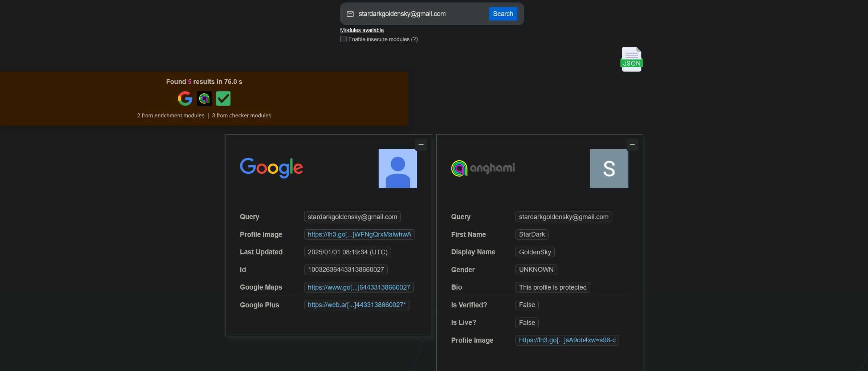Screen dimensions: 868x371
Task: Select the Bio value 'This profile is protected'
Action: point(553,287)
